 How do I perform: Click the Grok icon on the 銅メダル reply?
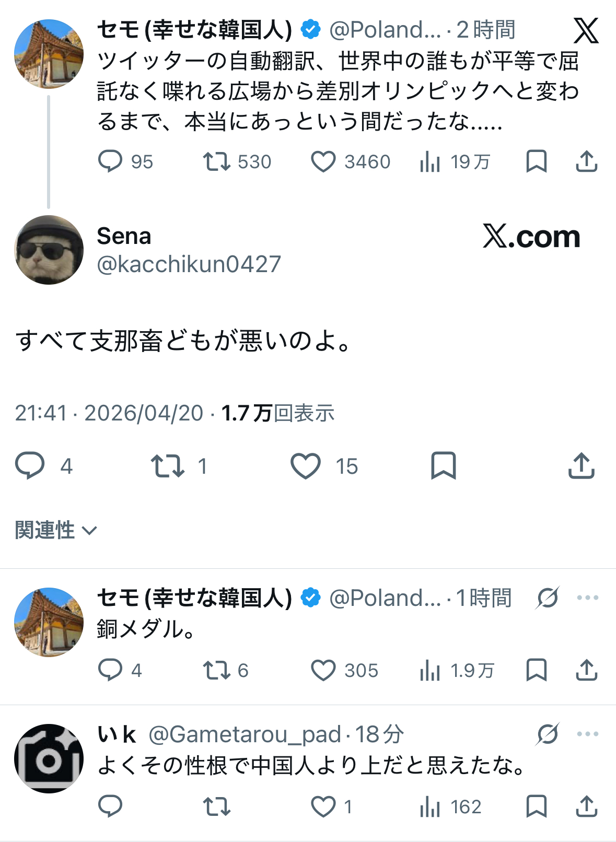pos(547,598)
